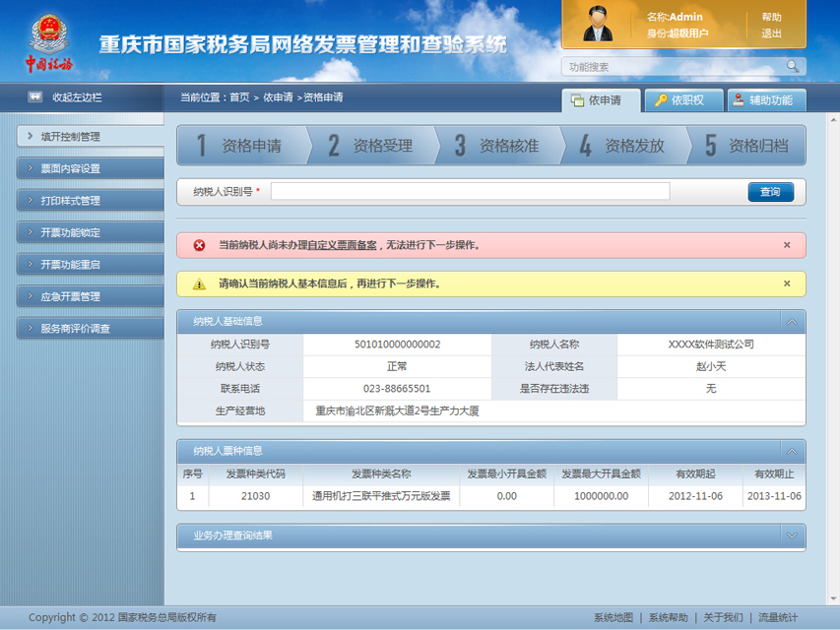Open 应急开票管理 sidebar menu

coord(91,296)
